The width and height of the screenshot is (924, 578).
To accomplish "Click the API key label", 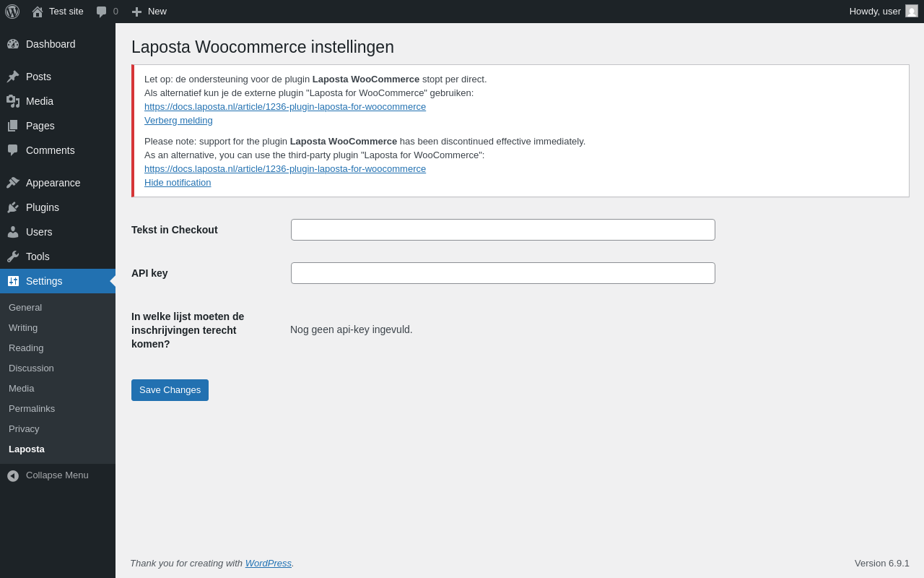I will tap(149, 273).
